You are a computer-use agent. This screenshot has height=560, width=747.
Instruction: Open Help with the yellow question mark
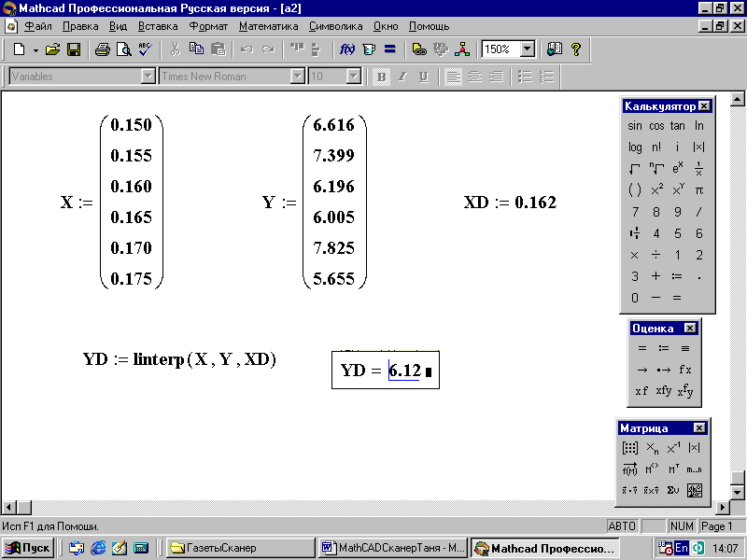(576, 49)
